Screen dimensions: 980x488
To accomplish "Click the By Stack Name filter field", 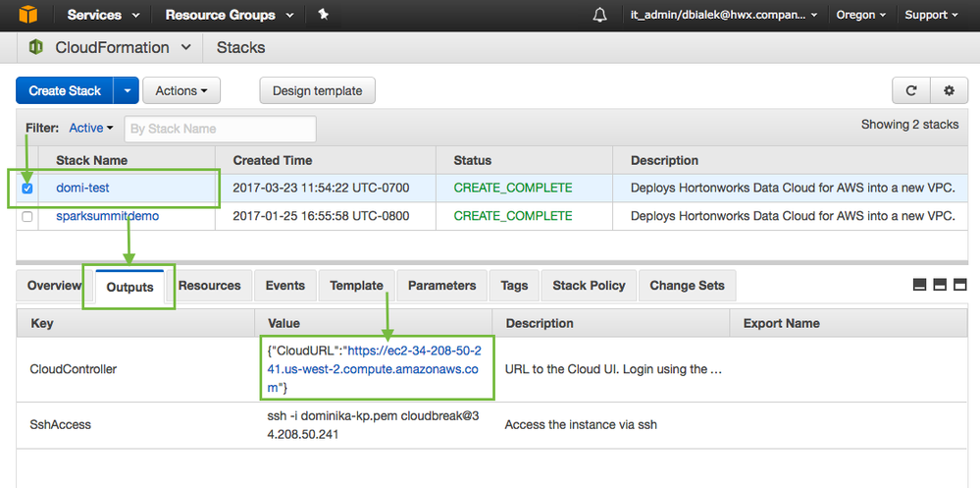I will [220, 129].
